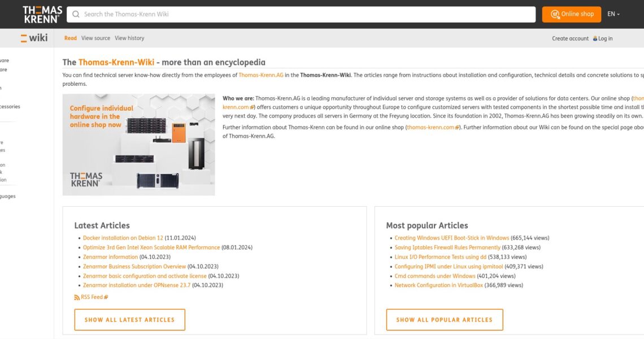Click the cart icon on Online shop button

555,14
